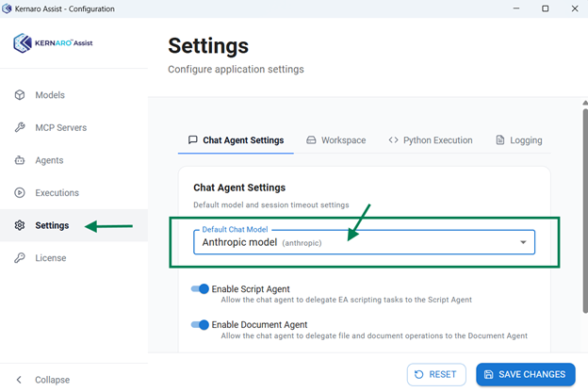This screenshot has width=588, height=392.
Task: Click the RESET button
Action: click(436, 374)
